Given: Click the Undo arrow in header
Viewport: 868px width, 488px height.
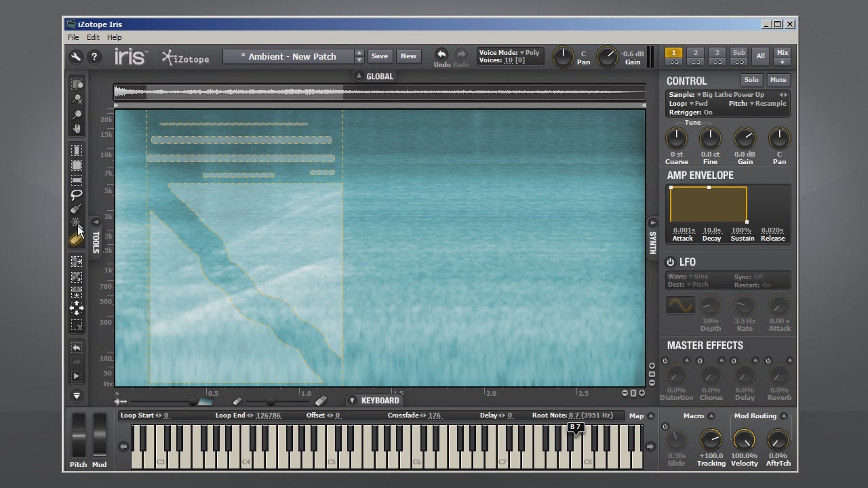Looking at the screenshot, I should (x=441, y=54).
